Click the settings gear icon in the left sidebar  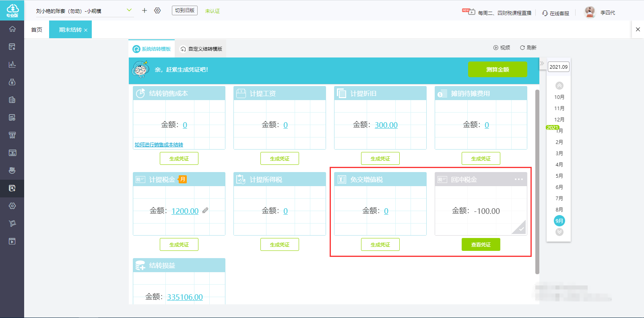(12, 206)
